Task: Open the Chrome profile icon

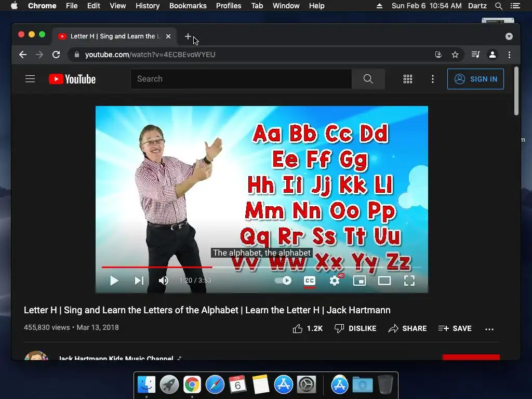Action: [x=493, y=55]
